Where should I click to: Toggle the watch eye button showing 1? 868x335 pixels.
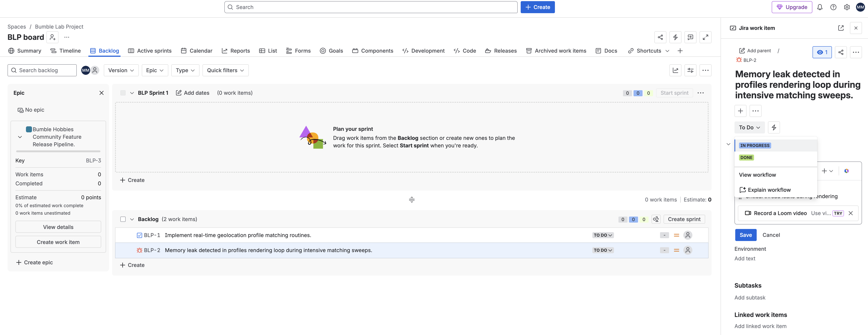click(822, 52)
